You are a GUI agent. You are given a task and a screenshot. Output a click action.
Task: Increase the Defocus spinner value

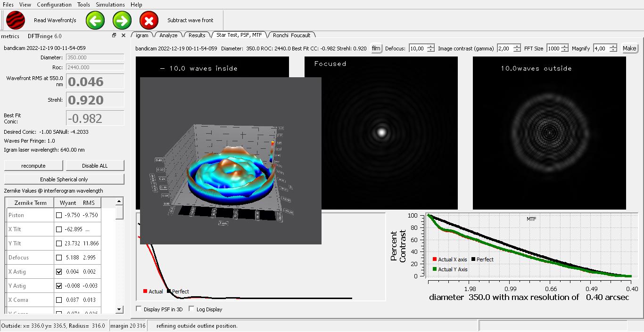[x=430, y=46]
